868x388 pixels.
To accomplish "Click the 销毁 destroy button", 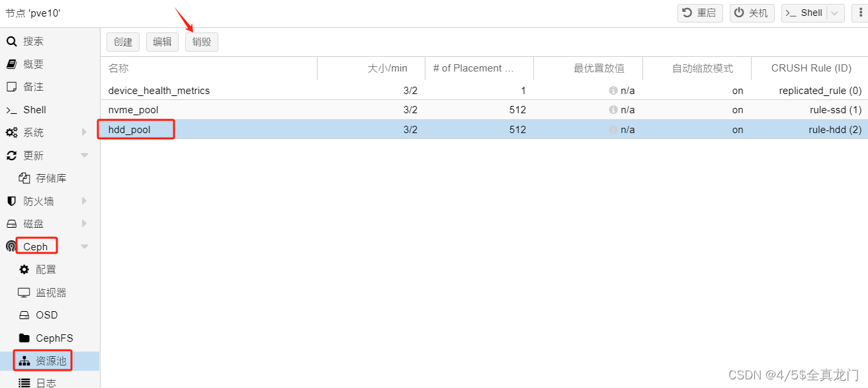I will 202,42.
